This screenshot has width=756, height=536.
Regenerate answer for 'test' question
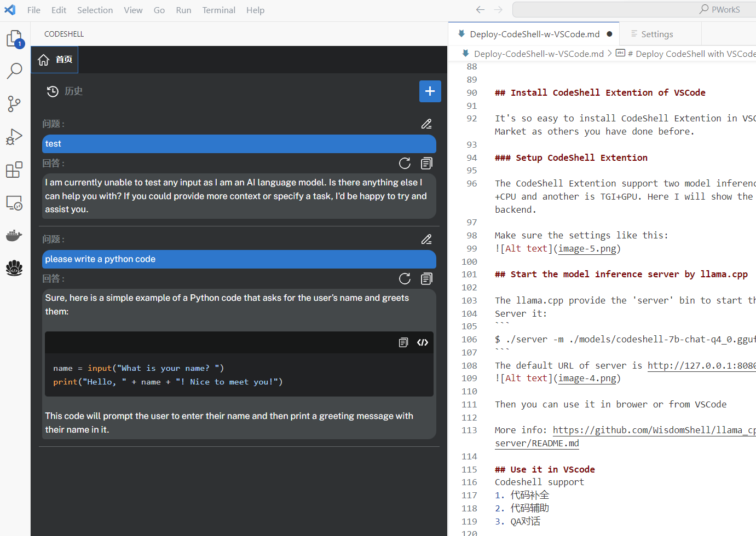(x=405, y=163)
